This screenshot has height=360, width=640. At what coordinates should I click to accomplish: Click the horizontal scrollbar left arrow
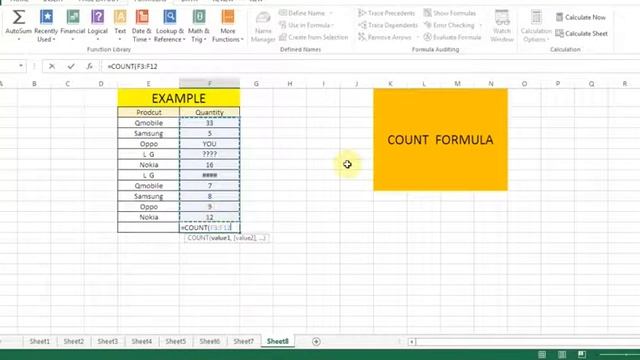pyautogui.click(x=412, y=342)
